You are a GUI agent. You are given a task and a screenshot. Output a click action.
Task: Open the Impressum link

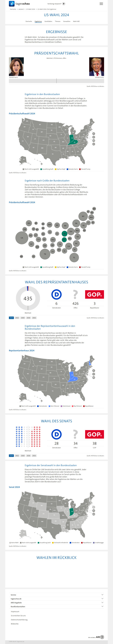pyautogui.click(x=15, y=612)
